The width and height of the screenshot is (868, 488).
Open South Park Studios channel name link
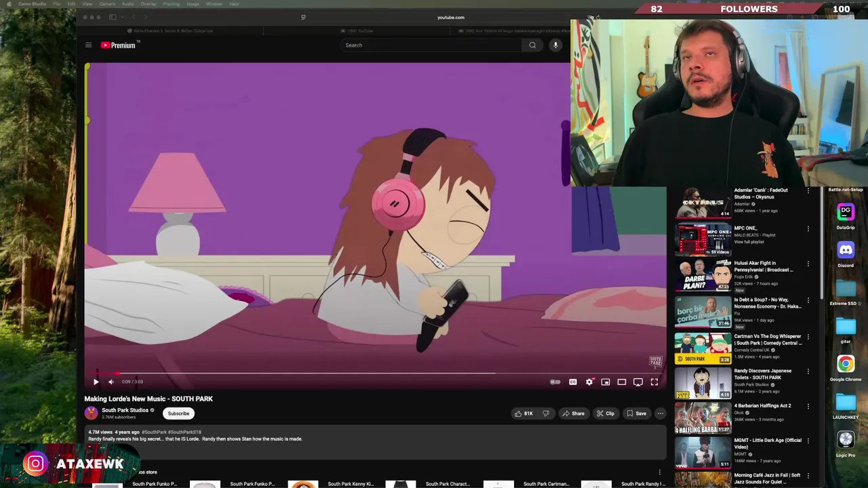click(x=125, y=410)
